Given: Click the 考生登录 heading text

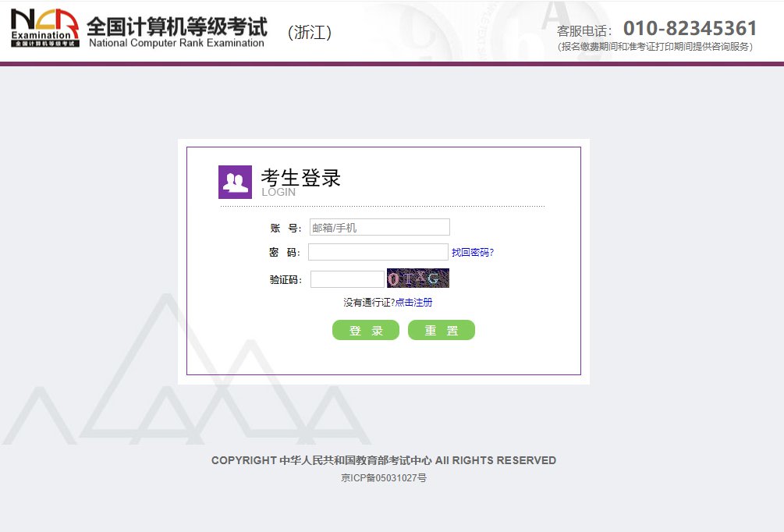Looking at the screenshot, I should tap(300, 178).
